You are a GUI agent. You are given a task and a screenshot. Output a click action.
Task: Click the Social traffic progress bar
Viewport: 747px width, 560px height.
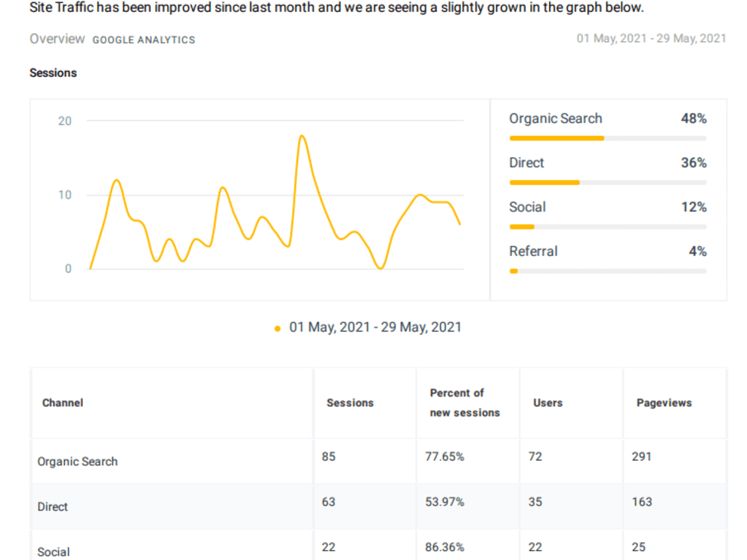point(608,227)
